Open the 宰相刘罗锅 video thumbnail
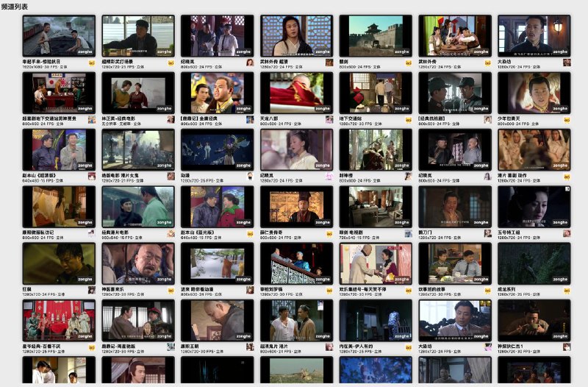588x387 pixels. [296, 263]
